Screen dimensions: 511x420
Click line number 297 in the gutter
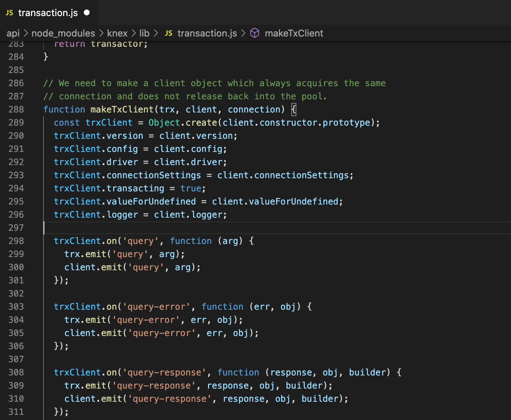click(x=16, y=228)
